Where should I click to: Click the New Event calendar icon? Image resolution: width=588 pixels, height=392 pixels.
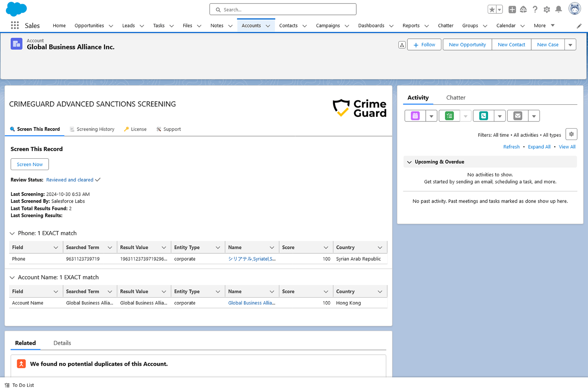click(x=415, y=116)
